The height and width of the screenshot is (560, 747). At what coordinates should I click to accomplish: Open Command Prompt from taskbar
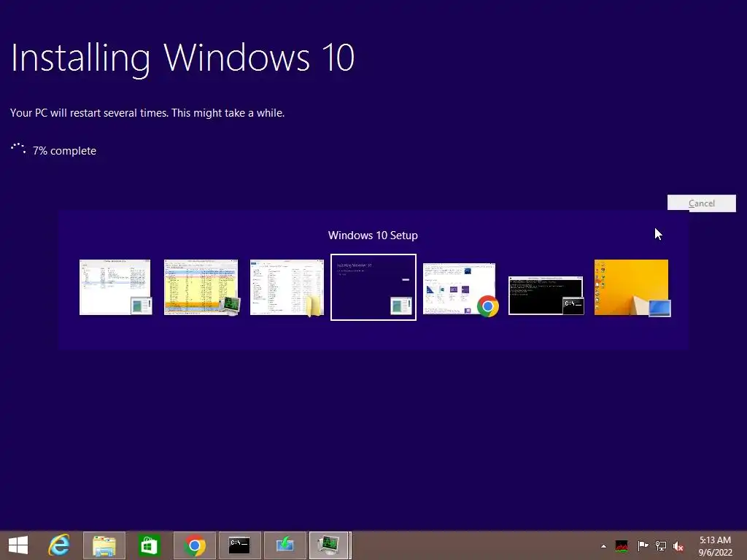tap(239, 545)
